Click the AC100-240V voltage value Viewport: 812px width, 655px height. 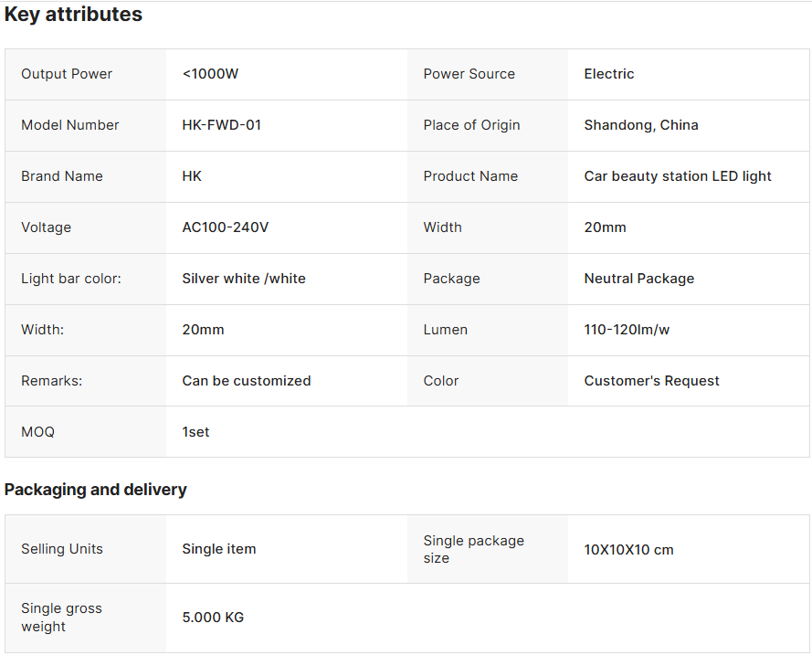click(226, 227)
